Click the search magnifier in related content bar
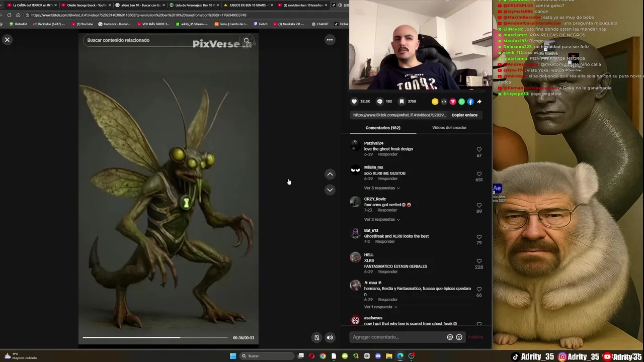Viewport: 644px width, 362px height. click(x=247, y=40)
